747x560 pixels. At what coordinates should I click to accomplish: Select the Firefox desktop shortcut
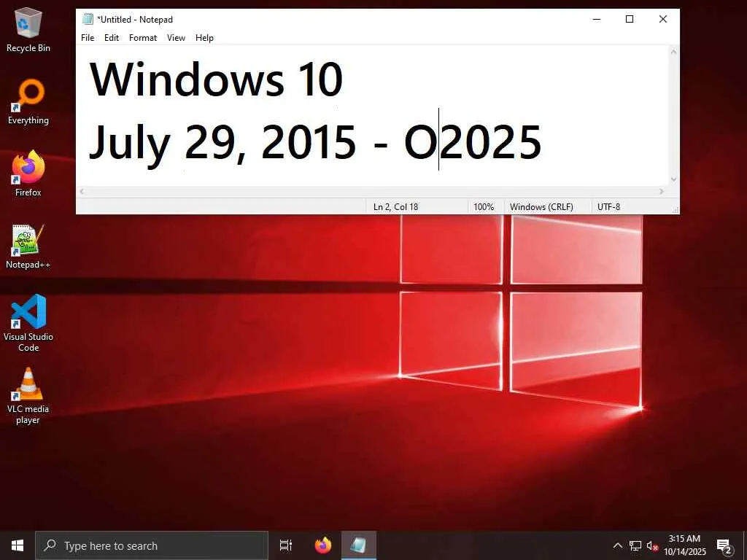28,174
